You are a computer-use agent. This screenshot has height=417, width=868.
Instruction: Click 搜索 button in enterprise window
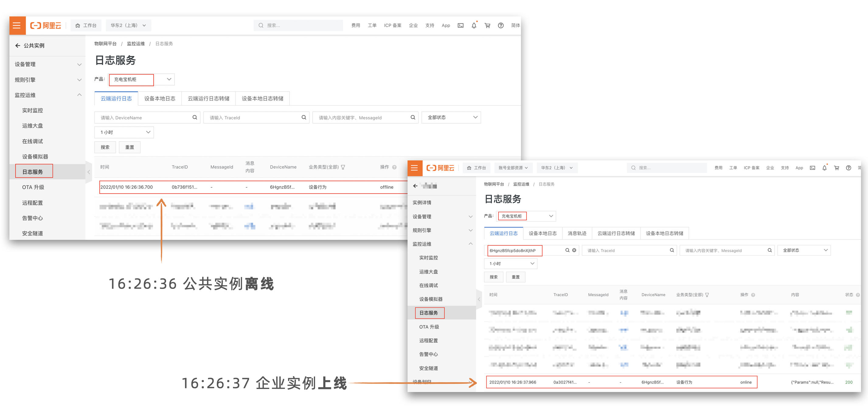coord(494,277)
